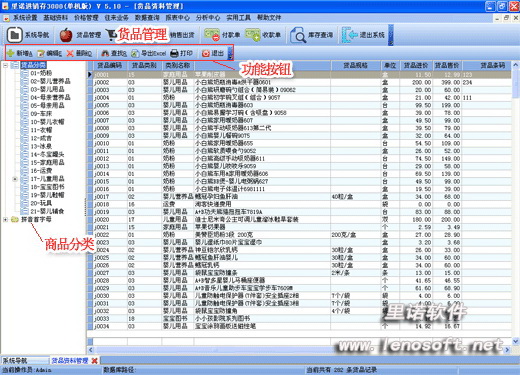Select category 02-婴儿营养品 in tree
The image size is (520, 375).
pyautogui.click(x=50, y=81)
